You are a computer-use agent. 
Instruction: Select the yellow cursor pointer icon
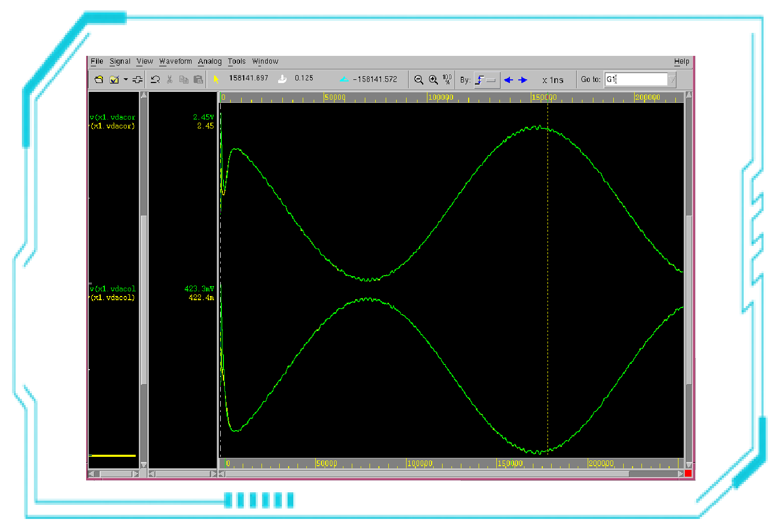[216, 79]
